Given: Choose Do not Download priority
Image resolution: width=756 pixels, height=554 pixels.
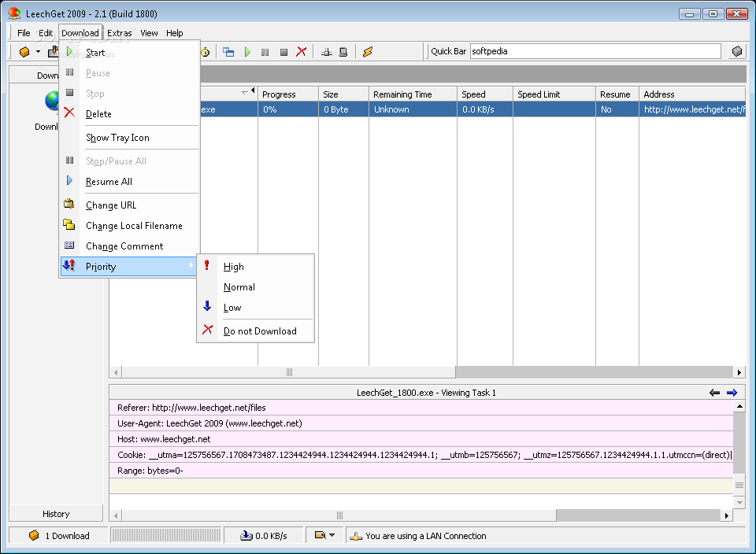Looking at the screenshot, I should click(x=255, y=331).
